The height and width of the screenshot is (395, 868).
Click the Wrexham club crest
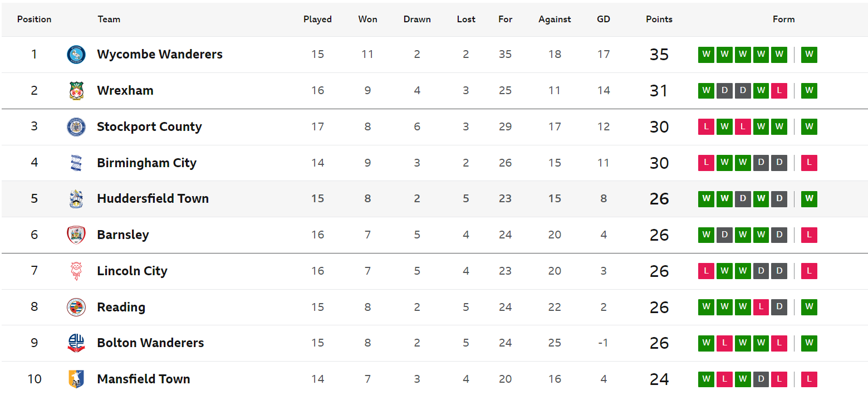76,91
